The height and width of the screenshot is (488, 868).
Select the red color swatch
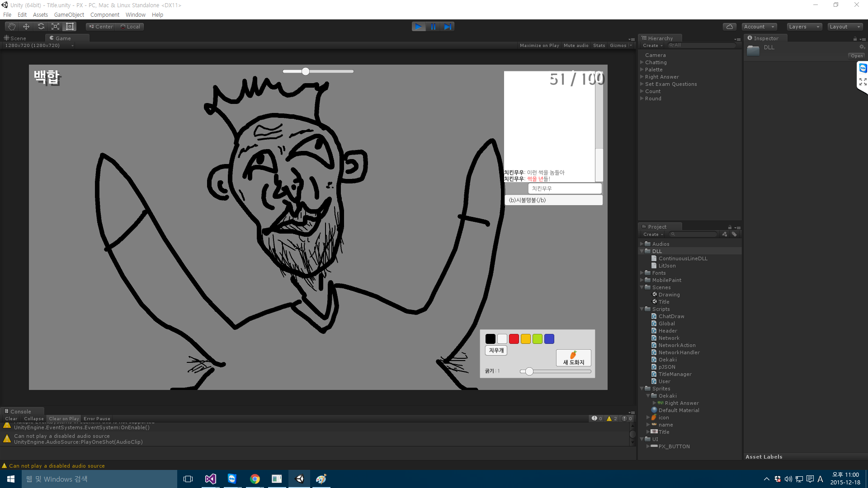click(x=514, y=339)
